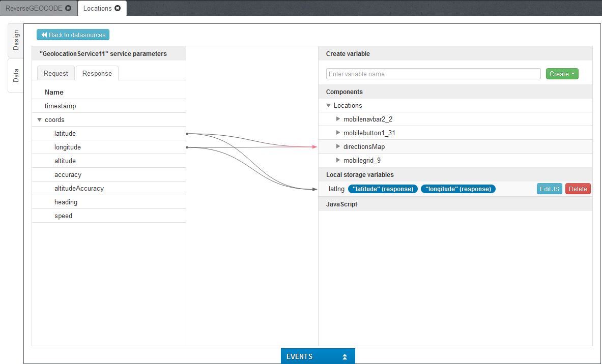
Task: Expand the mobilenavbar2_2 component
Action: point(338,119)
